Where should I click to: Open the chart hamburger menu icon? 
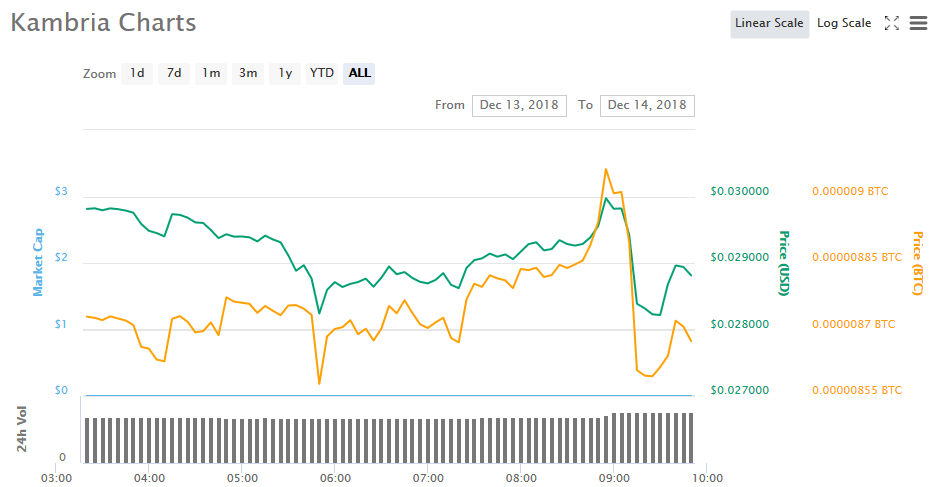coord(918,23)
